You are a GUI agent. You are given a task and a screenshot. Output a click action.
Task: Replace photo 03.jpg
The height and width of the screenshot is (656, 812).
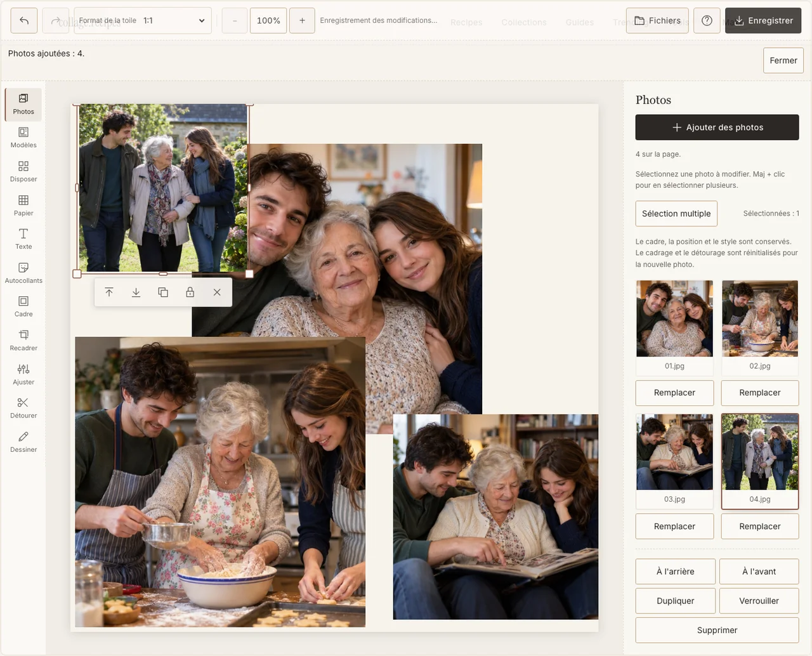coord(674,527)
